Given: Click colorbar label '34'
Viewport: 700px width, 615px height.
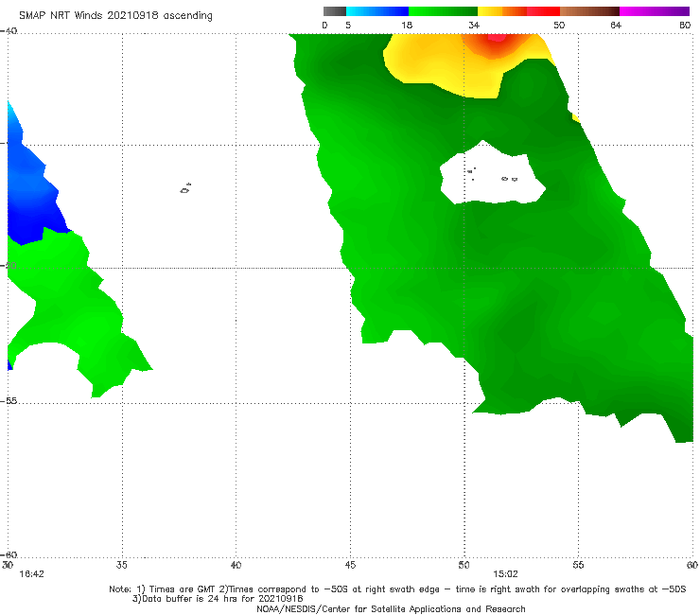Looking at the screenshot, I should [x=474, y=25].
